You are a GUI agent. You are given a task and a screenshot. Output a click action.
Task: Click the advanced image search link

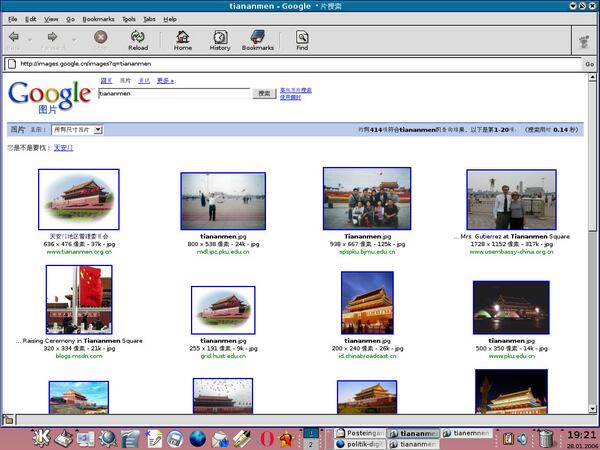(296, 90)
